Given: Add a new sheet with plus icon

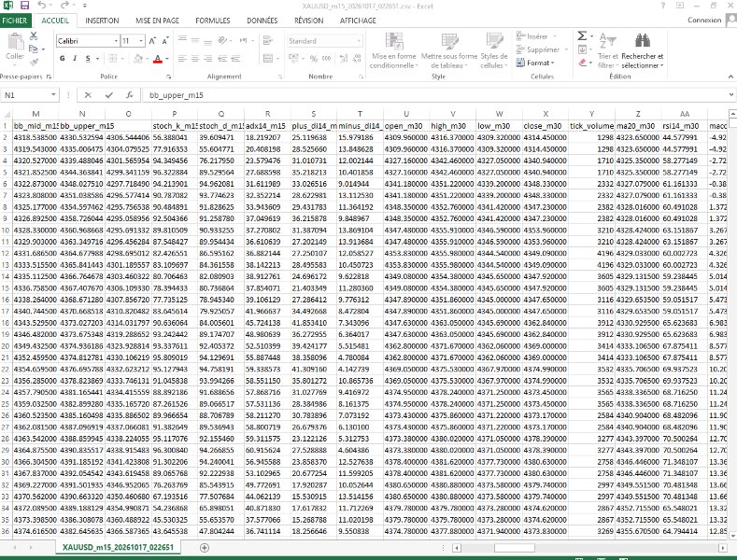Looking at the screenshot, I should 204,547.
